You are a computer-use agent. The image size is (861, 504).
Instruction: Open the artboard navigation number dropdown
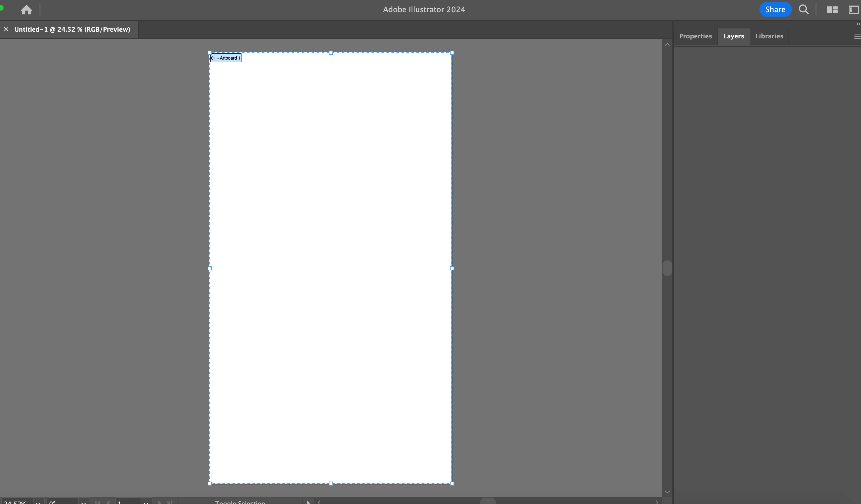[x=146, y=502]
